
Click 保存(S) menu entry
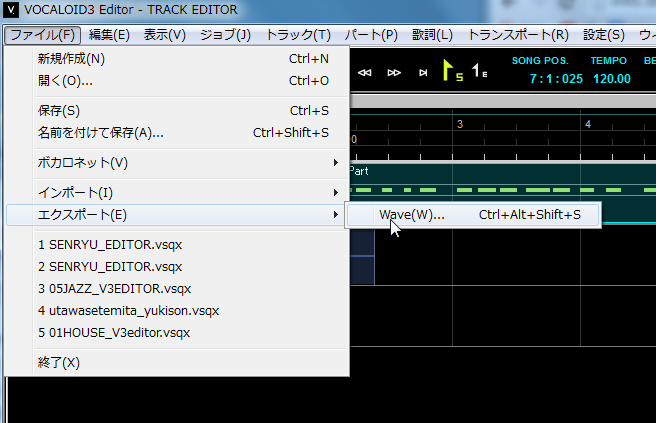coord(177,111)
